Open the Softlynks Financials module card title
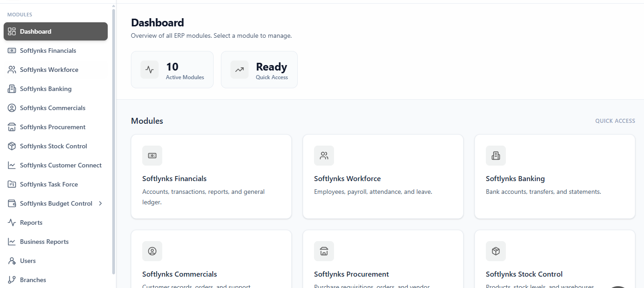Viewport: 644px width, 288px height. click(175, 179)
